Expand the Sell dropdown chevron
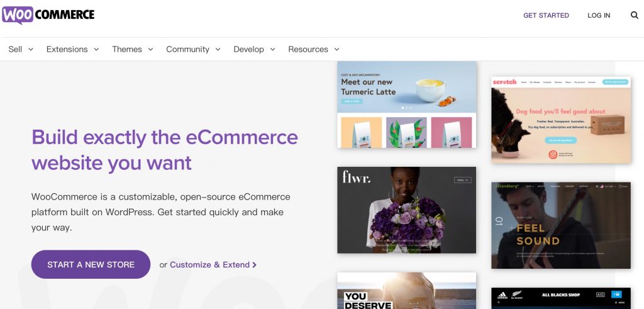 (x=31, y=49)
